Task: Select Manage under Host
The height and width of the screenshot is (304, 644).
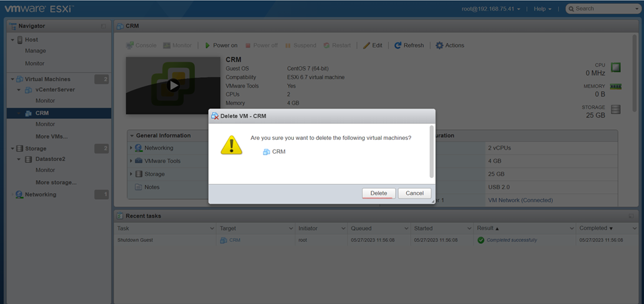Action: tap(35, 51)
